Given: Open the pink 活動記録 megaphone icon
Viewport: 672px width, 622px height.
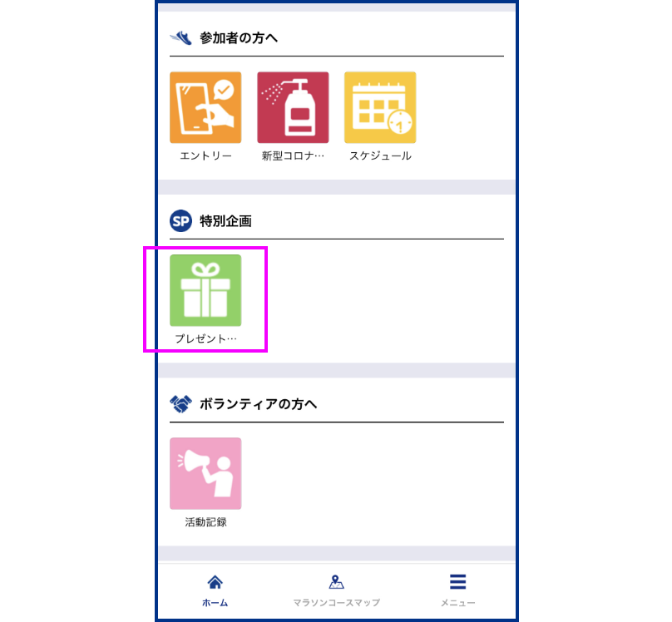Looking at the screenshot, I should coord(205,473).
